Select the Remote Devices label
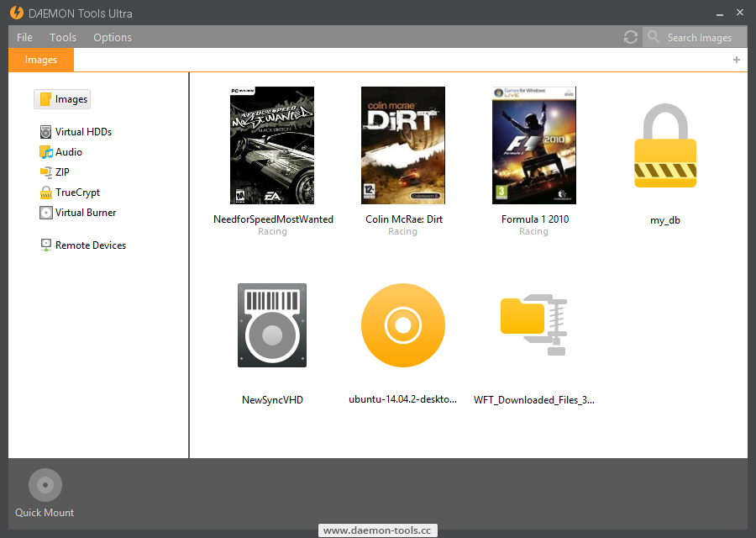 click(x=91, y=245)
